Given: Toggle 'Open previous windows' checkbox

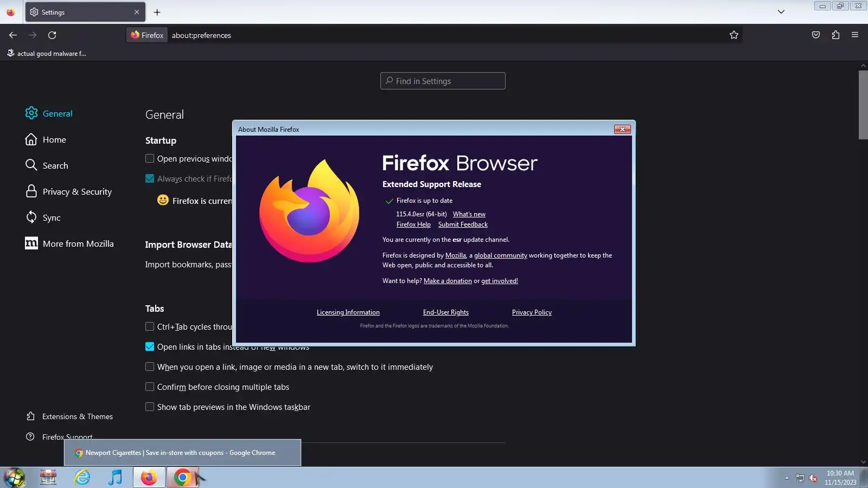Looking at the screenshot, I should point(150,159).
